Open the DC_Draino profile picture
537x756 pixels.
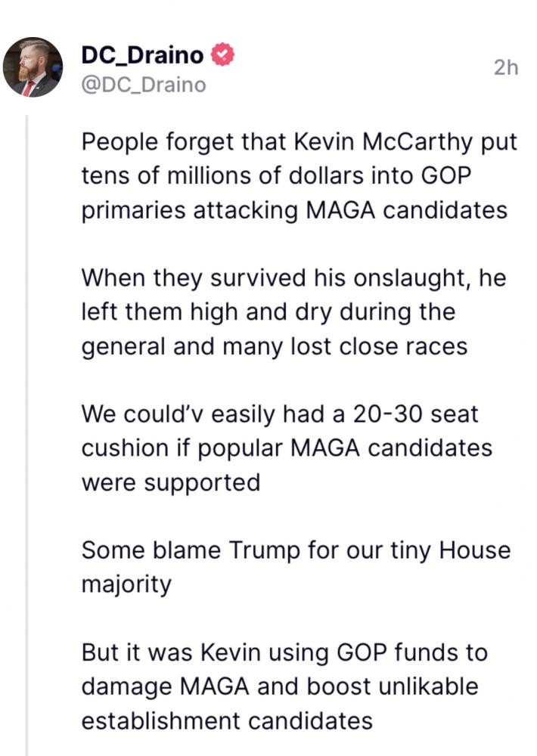[x=33, y=67]
